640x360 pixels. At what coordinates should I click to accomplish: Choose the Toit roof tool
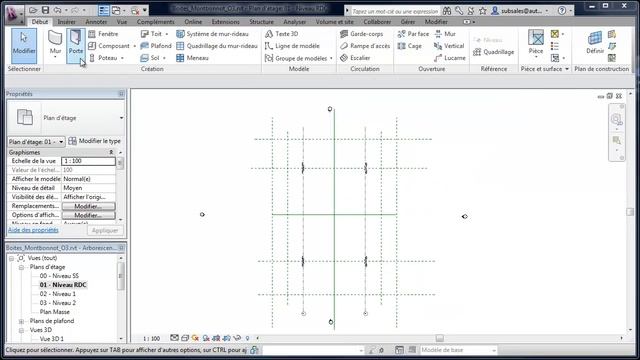point(151,34)
